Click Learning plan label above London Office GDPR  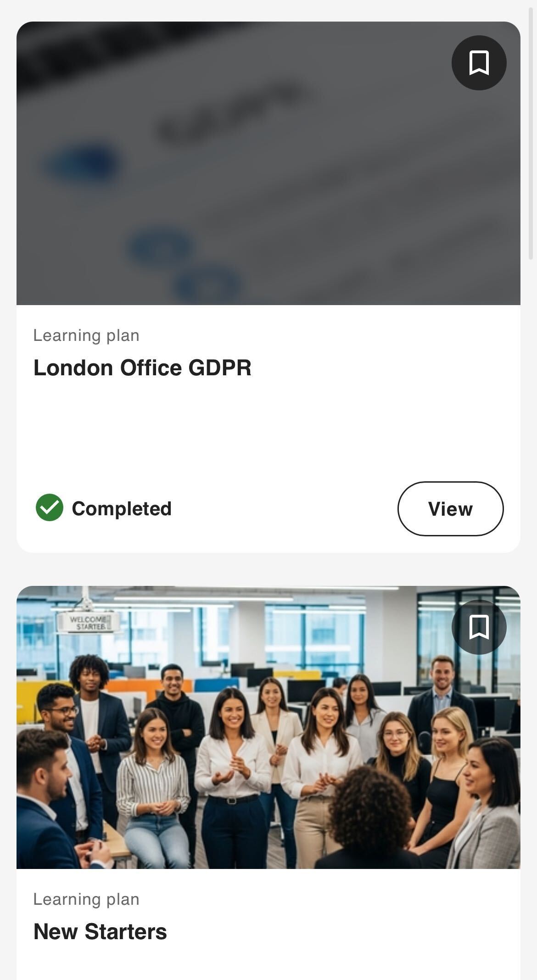click(86, 335)
